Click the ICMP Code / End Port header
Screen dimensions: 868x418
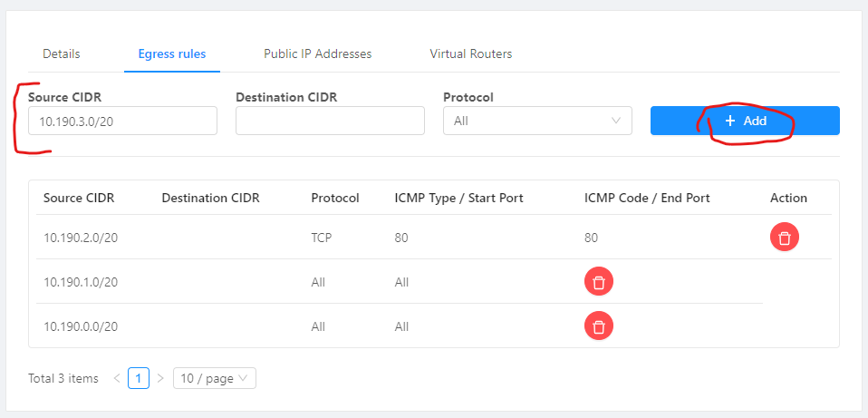(x=648, y=198)
